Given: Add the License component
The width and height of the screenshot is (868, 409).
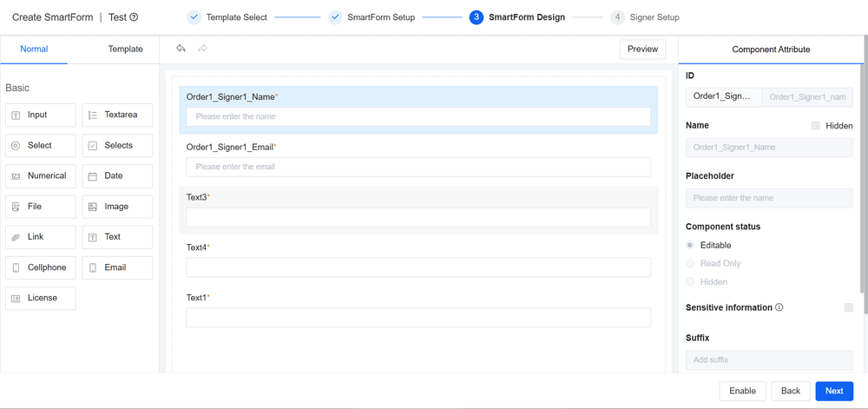Looking at the screenshot, I should point(40,298).
